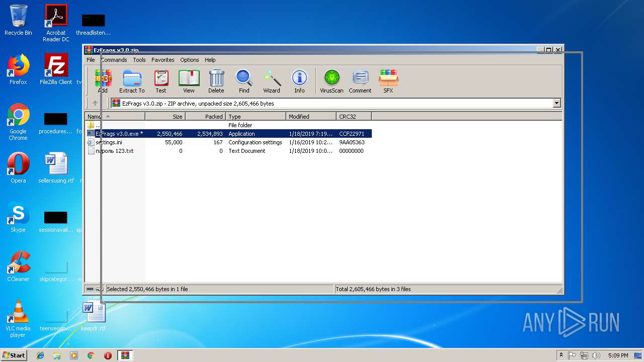644x362 pixels.
Task: Click status bar total bytes text
Action: point(373,289)
